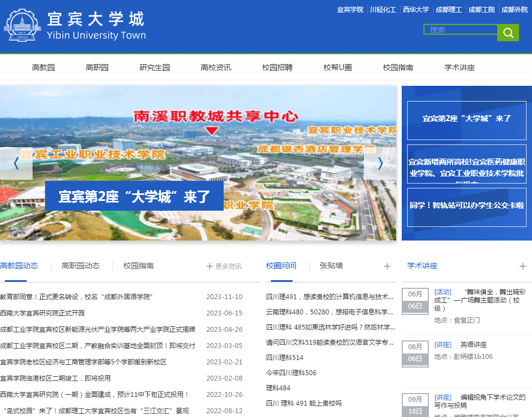The width and height of the screenshot is (532, 417).
Task: Click the 06月06日 date badge for 舞味俱全 activity
Action: (x=415, y=301)
